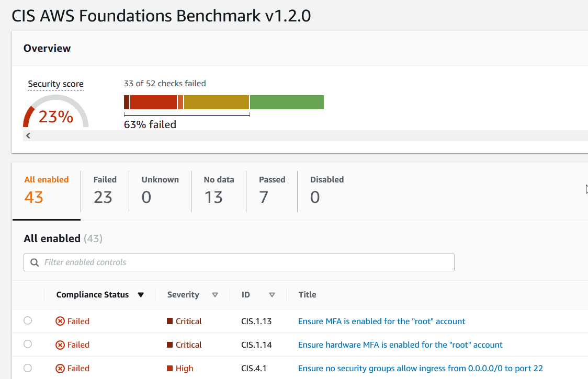Open 'Ensure MFA is enabled for root account' link
The image size is (588, 379).
point(381,321)
